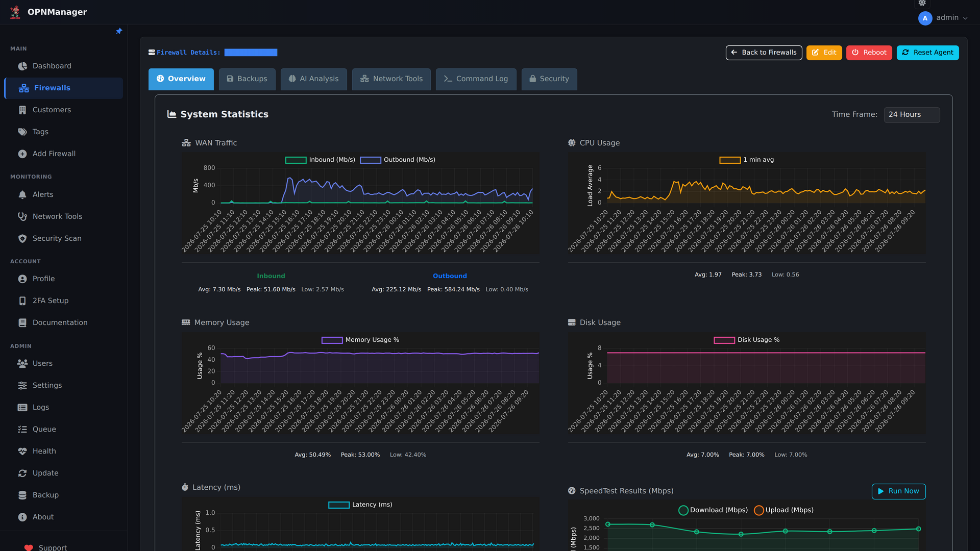The width and height of the screenshot is (980, 551).
Task: Click the highlighted firewall name in header
Action: (251, 53)
